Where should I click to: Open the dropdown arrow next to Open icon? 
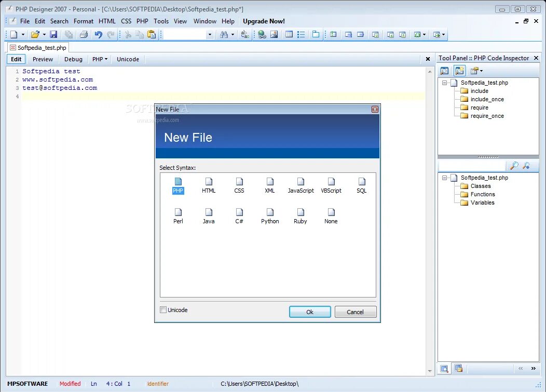pyautogui.click(x=44, y=34)
